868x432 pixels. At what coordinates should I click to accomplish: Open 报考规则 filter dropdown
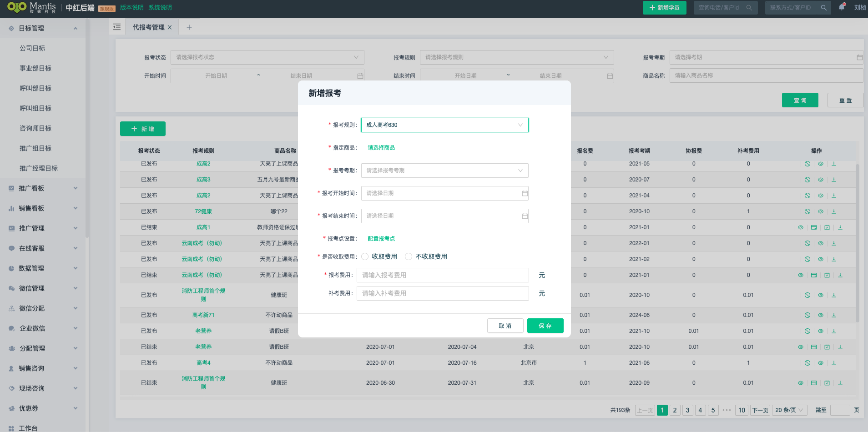click(517, 57)
